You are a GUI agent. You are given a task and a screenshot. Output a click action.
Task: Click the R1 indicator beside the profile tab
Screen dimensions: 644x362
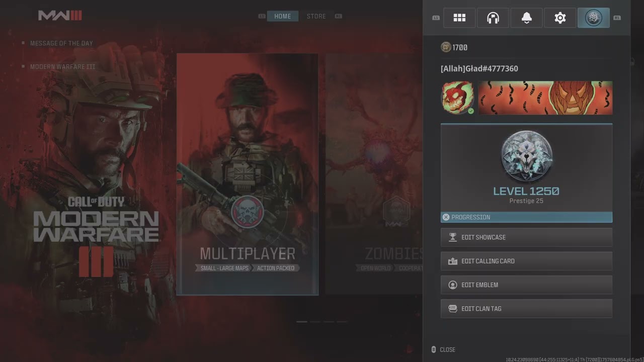pos(617,18)
